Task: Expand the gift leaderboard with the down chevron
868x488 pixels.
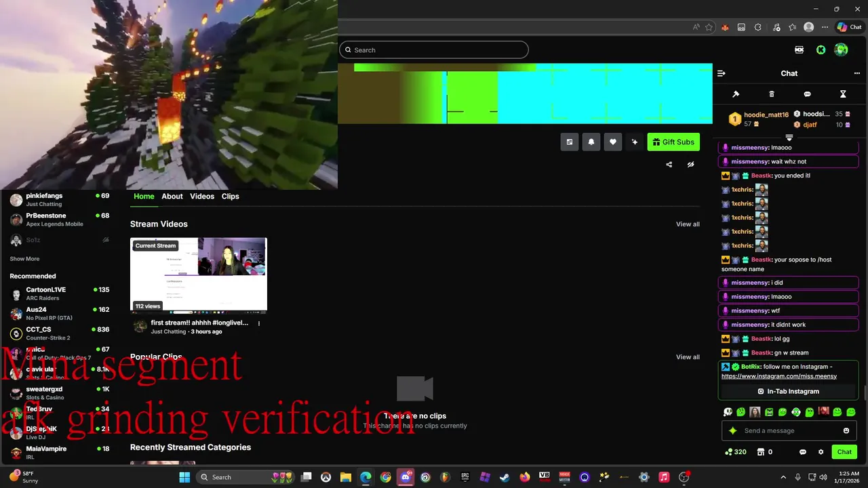Action: point(789,138)
